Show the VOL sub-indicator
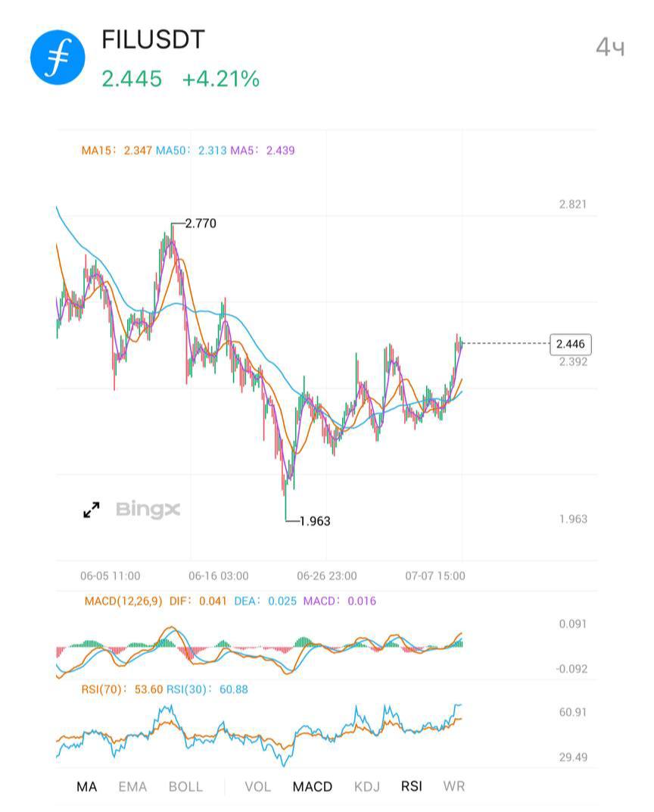Viewport: 654px width, 812px height. coord(257,786)
